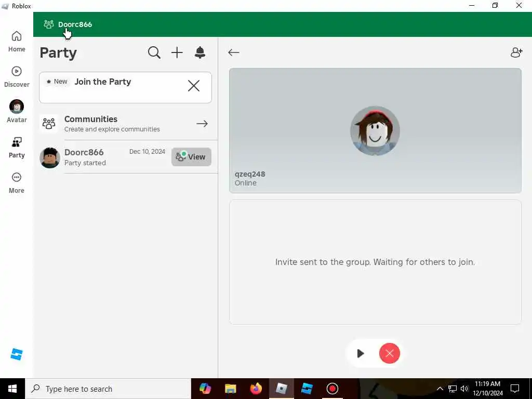Open Copilot from the taskbar
Screen dimensions: 532x399
point(205,389)
